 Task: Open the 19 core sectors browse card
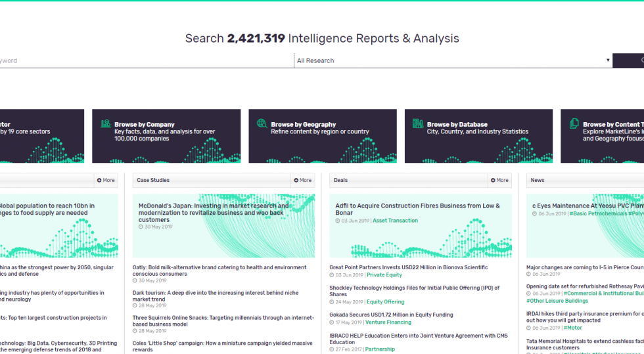click(x=42, y=136)
